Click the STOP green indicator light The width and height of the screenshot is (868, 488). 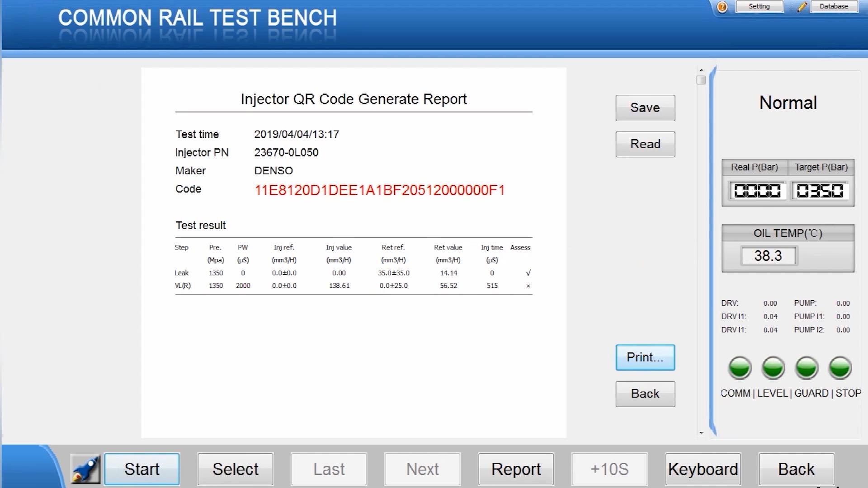click(840, 367)
